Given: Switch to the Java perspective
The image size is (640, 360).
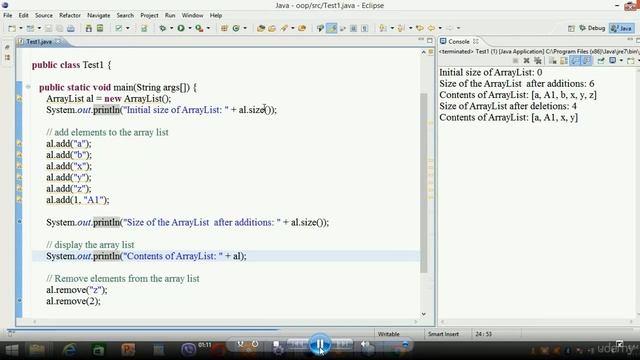Looking at the screenshot, I should pyautogui.click(x=622, y=28).
